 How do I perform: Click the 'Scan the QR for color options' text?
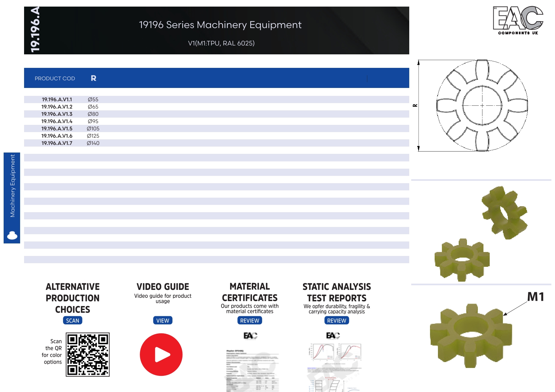click(x=52, y=351)
